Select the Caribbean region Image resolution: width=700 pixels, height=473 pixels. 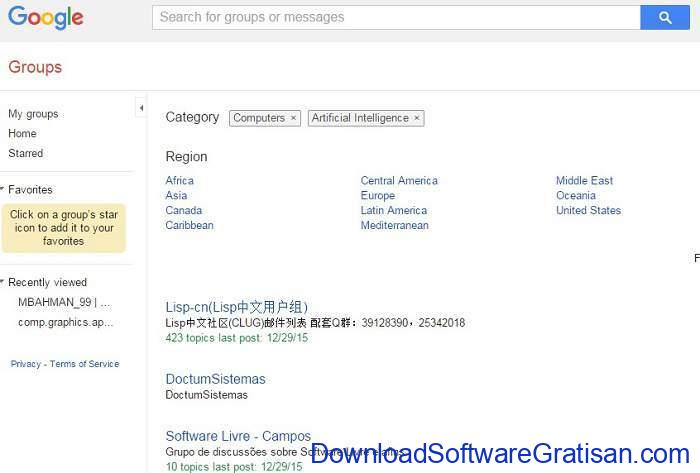(x=189, y=225)
